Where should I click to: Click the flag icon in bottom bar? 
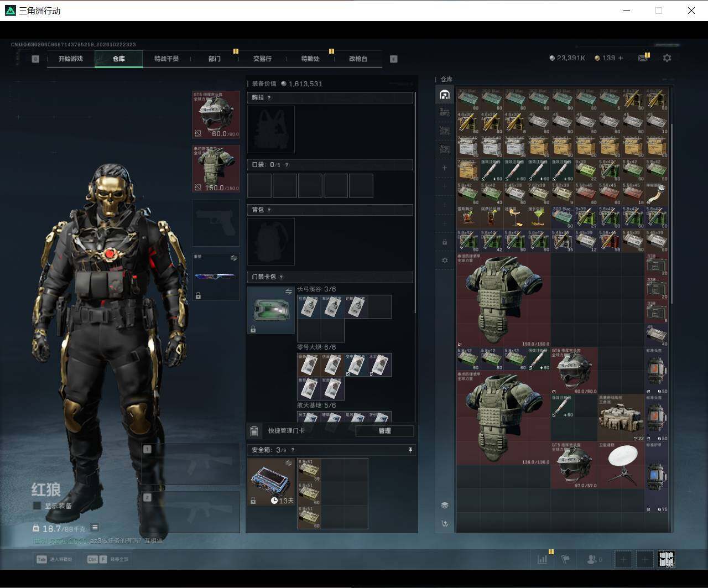[x=565, y=559]
